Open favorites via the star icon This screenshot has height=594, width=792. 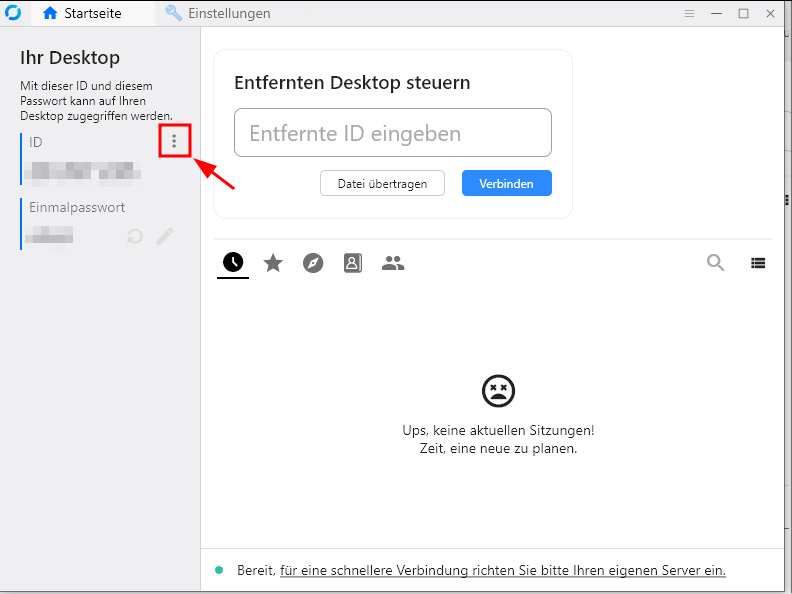tap(273, 263)
